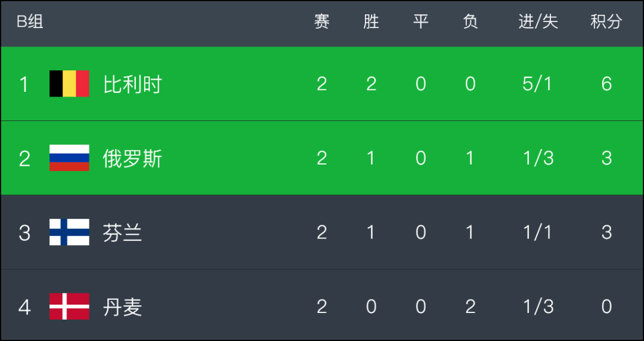Click Belgium's 6 points value
644x341 pixels.
coord(606,84)
